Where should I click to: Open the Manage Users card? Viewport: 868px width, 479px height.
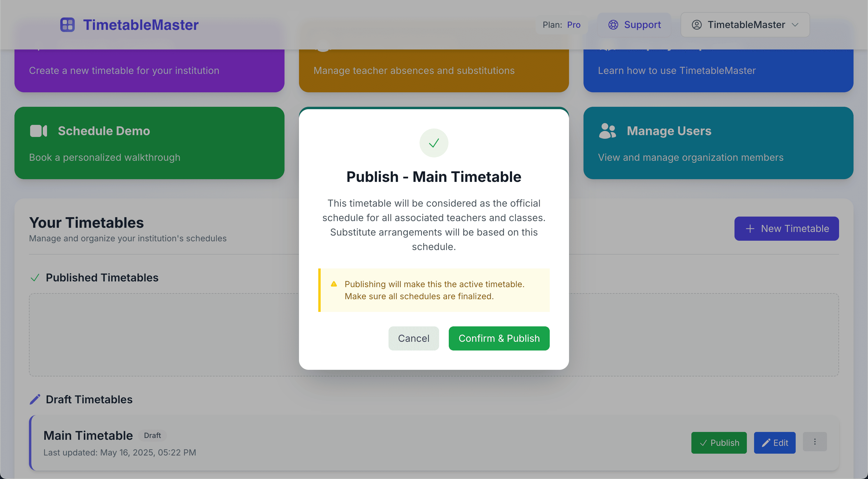coord(718,143)
